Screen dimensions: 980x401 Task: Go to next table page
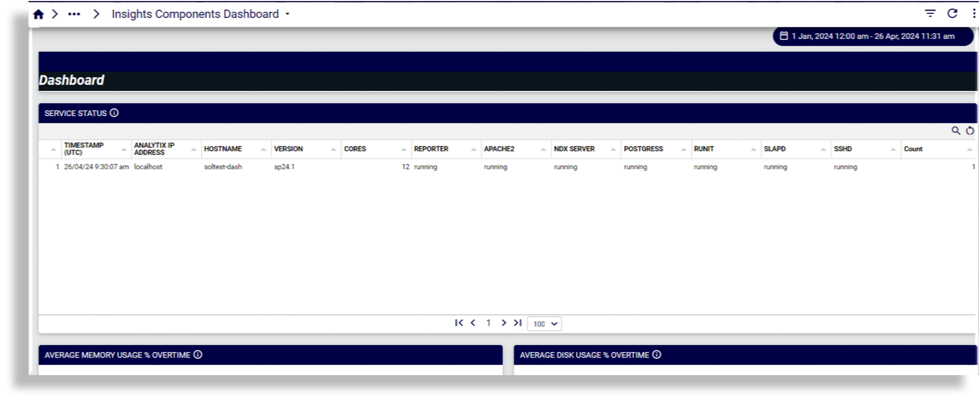click(504, 323)
